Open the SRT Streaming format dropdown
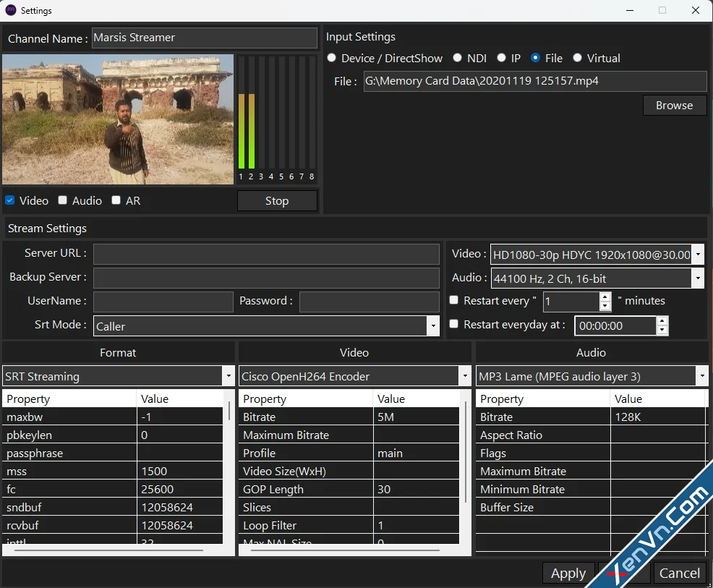The image size is (713, 588). tap(229, 376)
